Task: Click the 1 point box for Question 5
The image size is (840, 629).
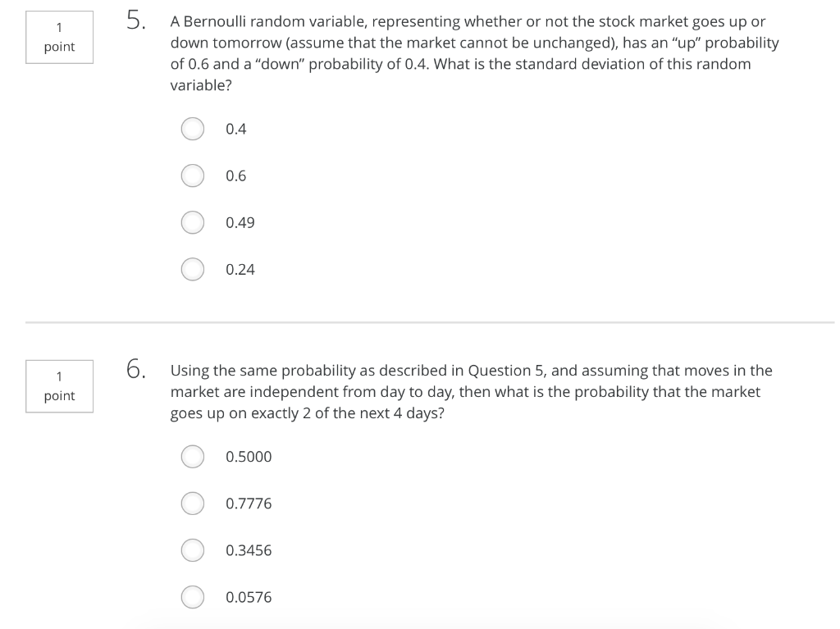Action: [59, 36]
